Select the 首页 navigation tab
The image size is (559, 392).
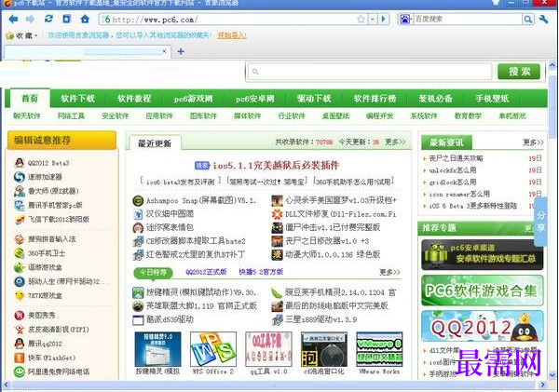point(30,99)
